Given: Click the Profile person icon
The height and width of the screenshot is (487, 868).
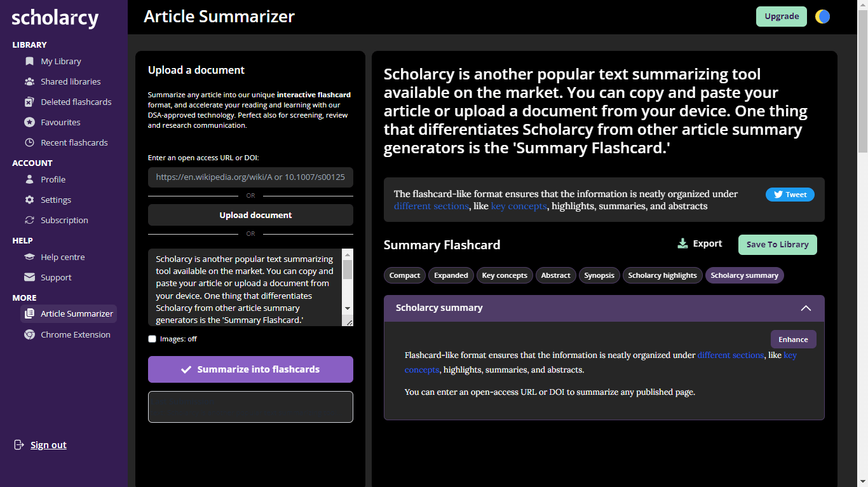Looking at the screenshot, I should [x=29, y=179].
